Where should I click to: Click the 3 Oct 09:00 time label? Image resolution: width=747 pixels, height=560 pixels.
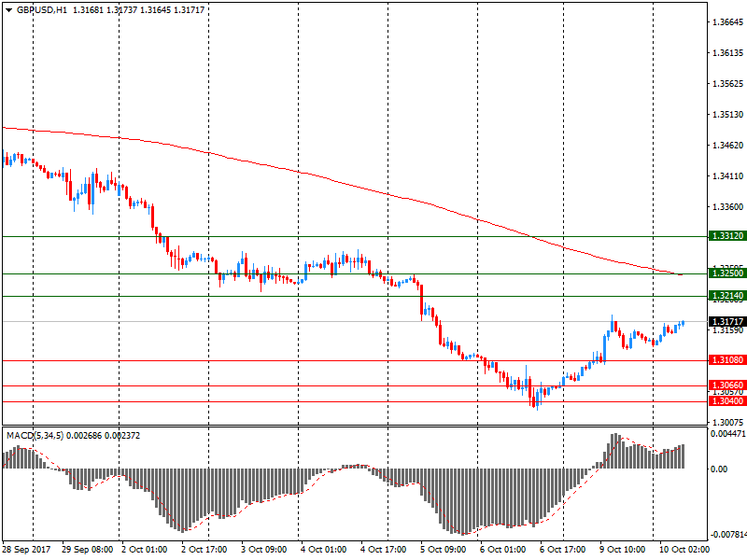pos(264,550)
